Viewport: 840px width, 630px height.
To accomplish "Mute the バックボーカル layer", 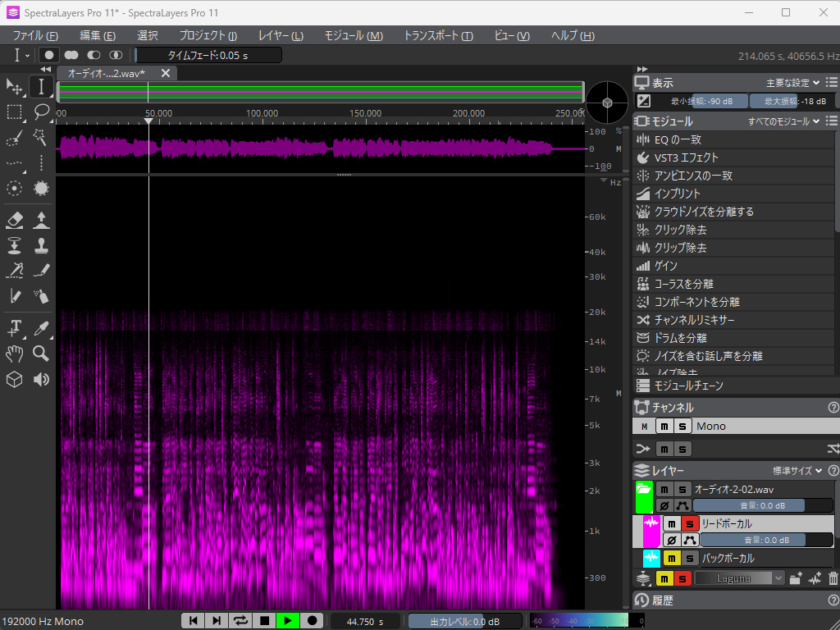I will (x=671, y=559).
